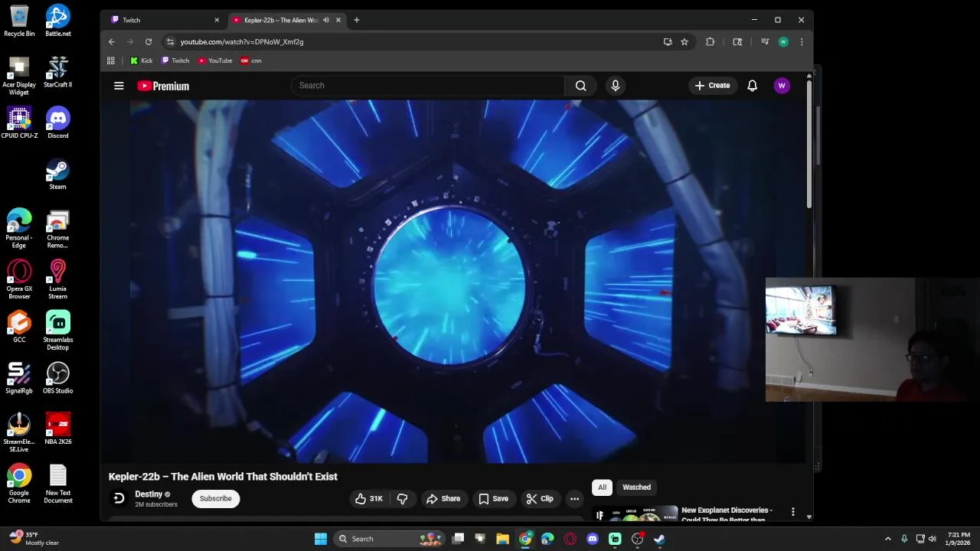Open Streamlabs Desktop shortcut

point(57,331)
